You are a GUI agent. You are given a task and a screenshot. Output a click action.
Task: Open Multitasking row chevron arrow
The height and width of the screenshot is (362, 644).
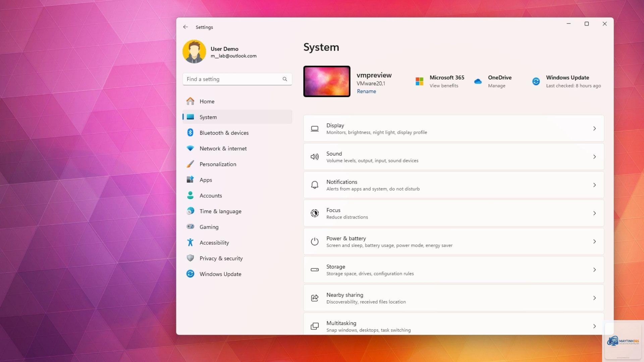tap(594, 326)
